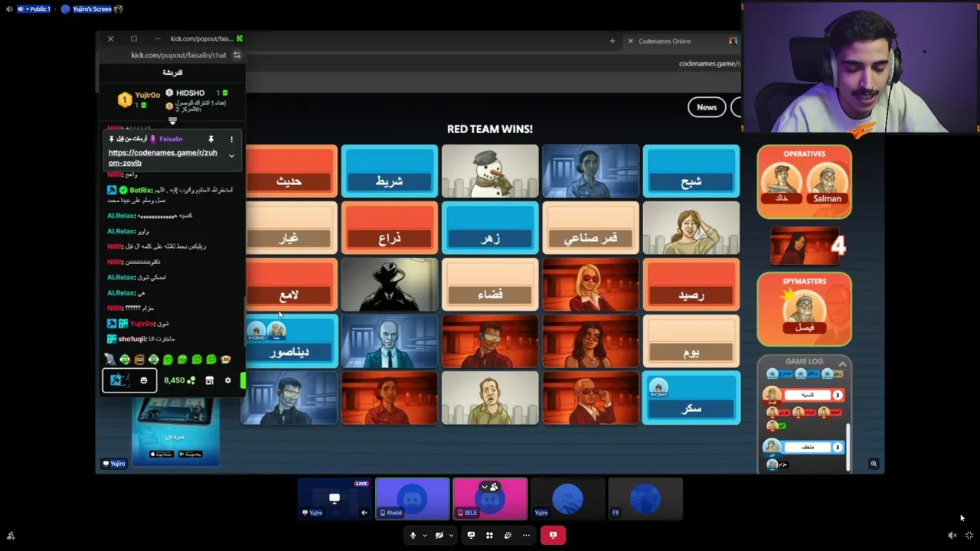Select the last monkey emote in emote row
The width and height of the screenshot is (980, 551).
click(x=226, y=360)
